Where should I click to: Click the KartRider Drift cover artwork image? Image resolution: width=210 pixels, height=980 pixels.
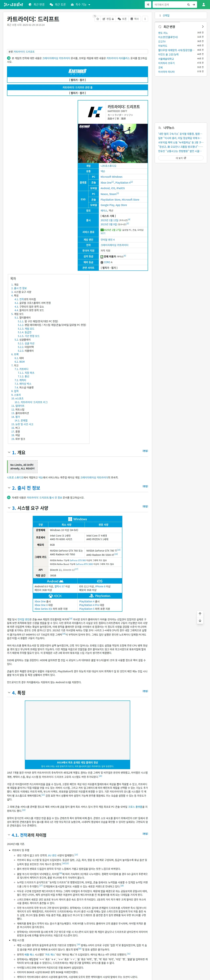click(x=113, y=143)
